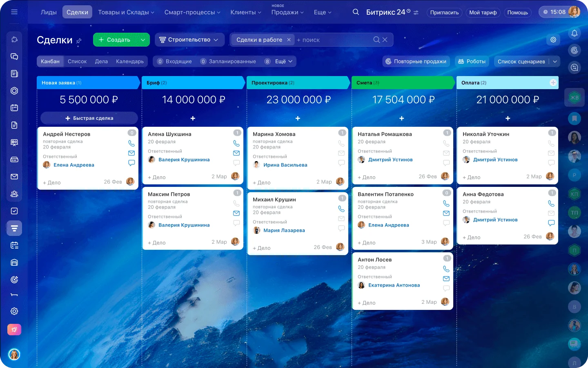Open notifications bell in right sidebar
The height and width of the screenshot is (368, 588).
click(x=575, y=33)
